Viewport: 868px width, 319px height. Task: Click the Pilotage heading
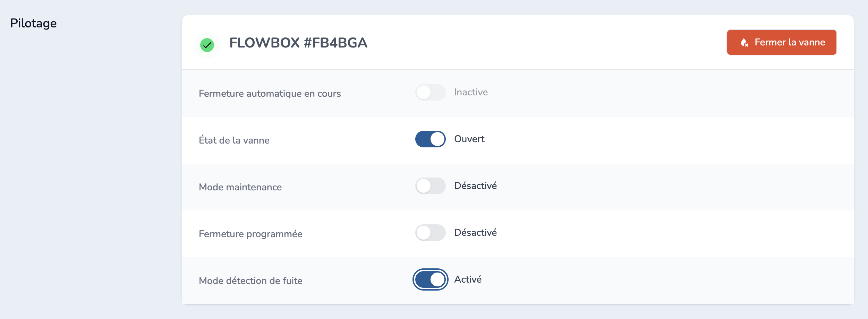click(x=33, y=23)
